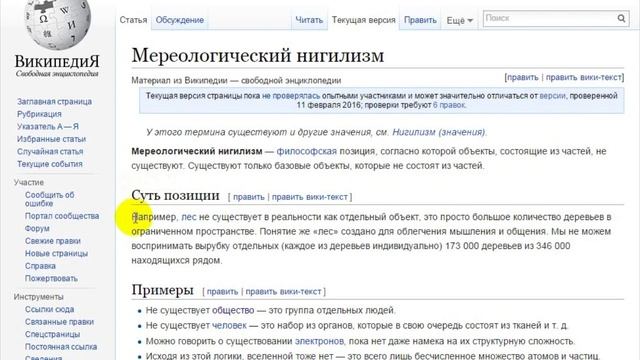Screen dimensions: 640x360
Task: Click 'править' next to Суть позиции
Action: point(249,197)
